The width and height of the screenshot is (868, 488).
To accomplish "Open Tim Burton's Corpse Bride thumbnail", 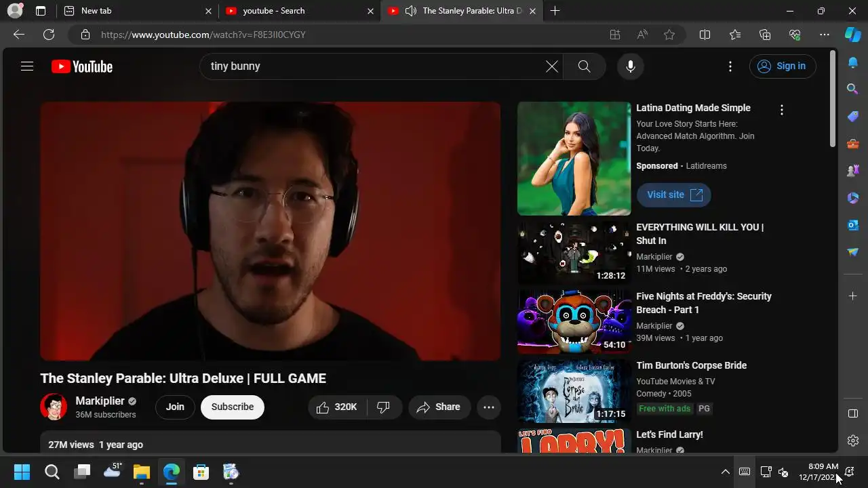I will tap(574, 391).
